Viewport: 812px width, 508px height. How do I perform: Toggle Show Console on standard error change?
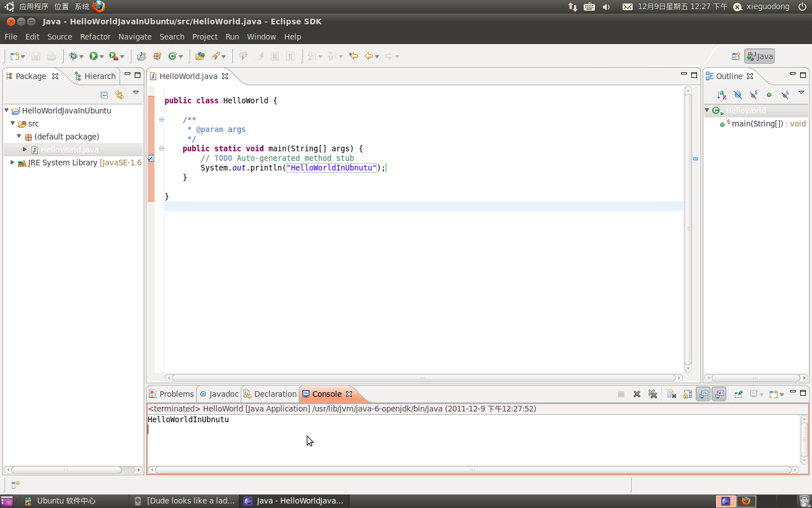point(720,394)
